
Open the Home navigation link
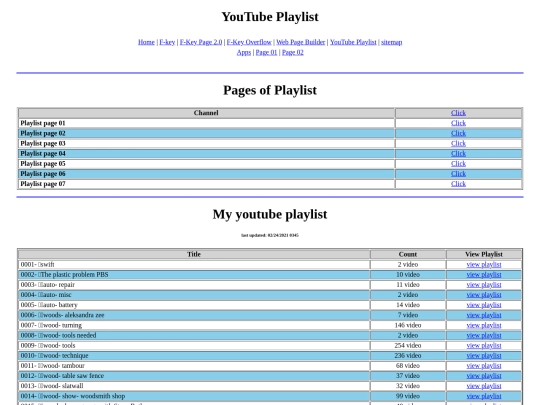click(146, 42)
